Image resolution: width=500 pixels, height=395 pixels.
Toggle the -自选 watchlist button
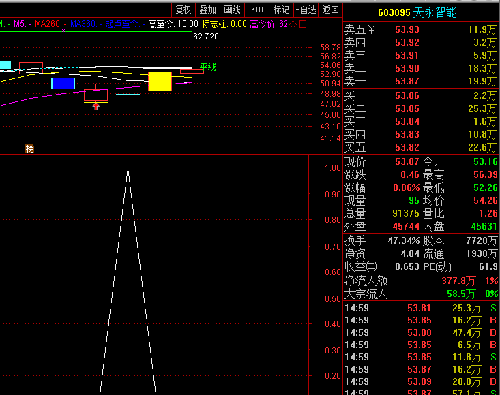tap(306, 10)
